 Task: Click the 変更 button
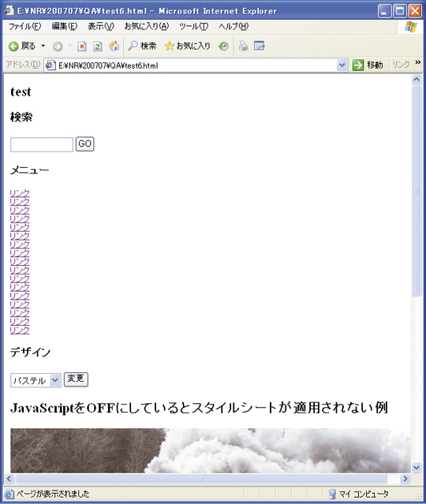[x=76, y=379]
